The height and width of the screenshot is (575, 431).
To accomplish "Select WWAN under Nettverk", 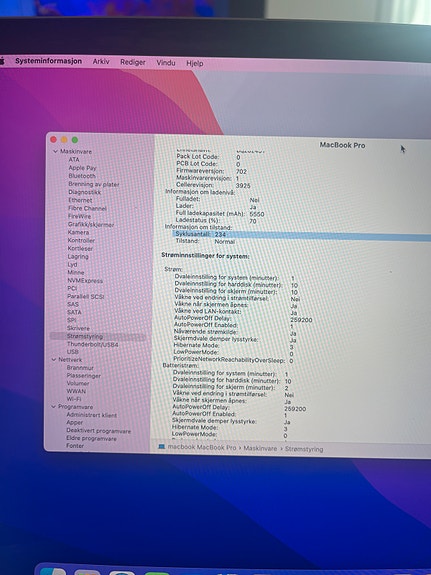I will click(x=76, y=391).
